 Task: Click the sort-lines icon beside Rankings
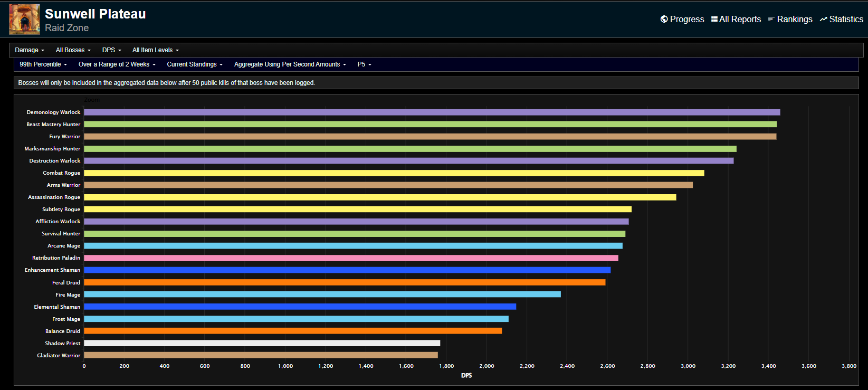tap(771, 19)
